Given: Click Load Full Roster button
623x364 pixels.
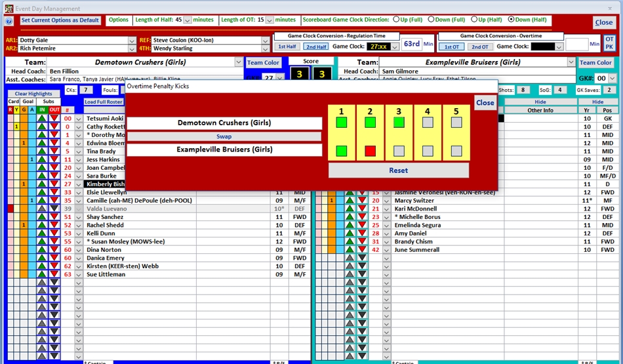Looking at the screenshot, I should pos(104,102).
